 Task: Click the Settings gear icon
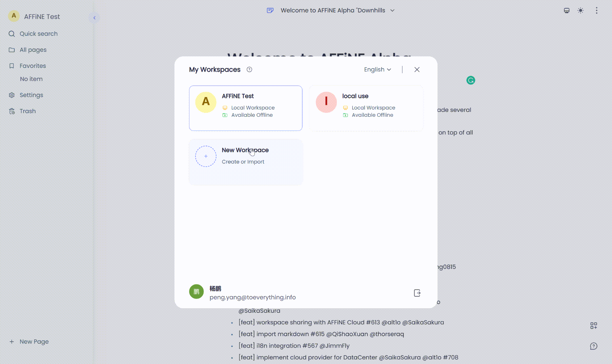(x=12, y=95)
